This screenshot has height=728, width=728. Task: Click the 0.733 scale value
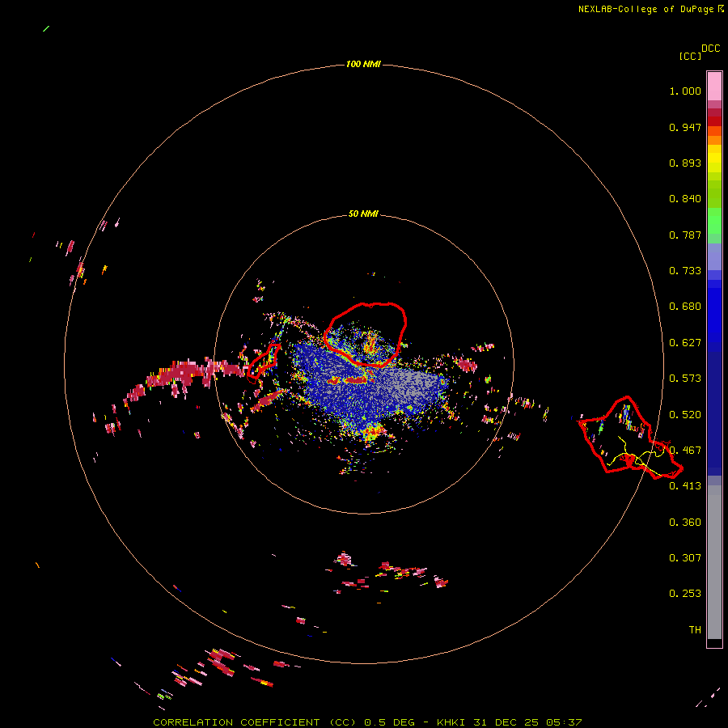[685, 271]
